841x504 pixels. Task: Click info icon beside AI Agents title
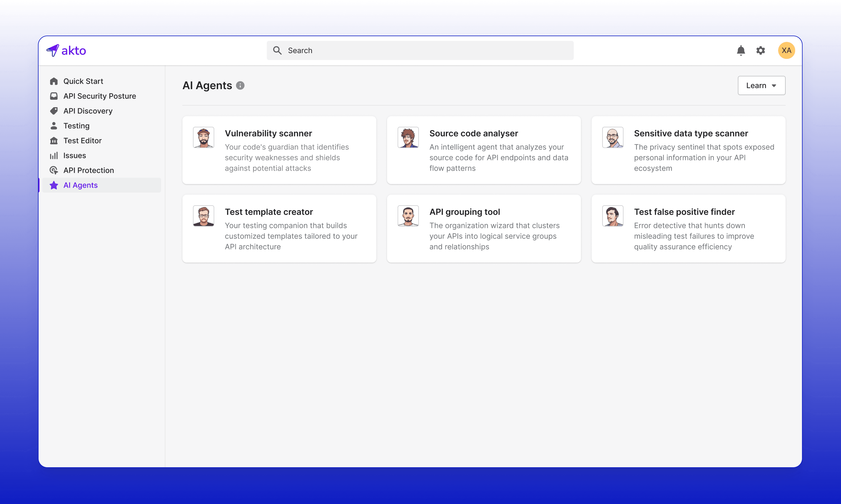[240, 86]
